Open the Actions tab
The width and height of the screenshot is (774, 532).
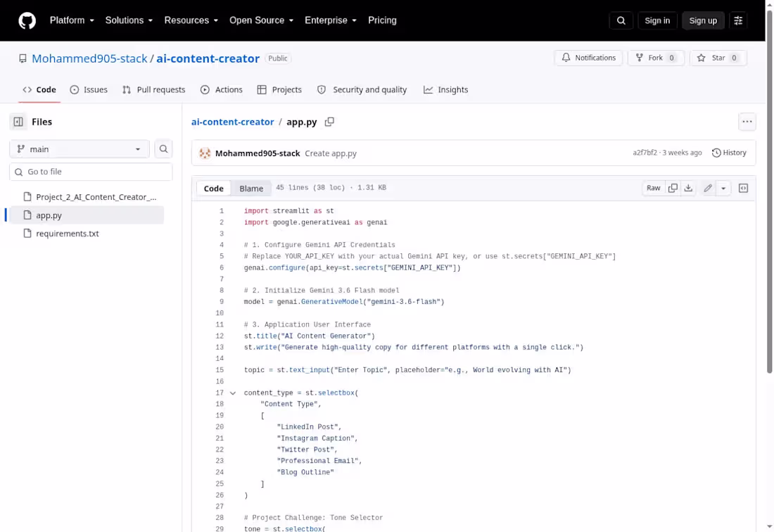(x=222, y=90)
